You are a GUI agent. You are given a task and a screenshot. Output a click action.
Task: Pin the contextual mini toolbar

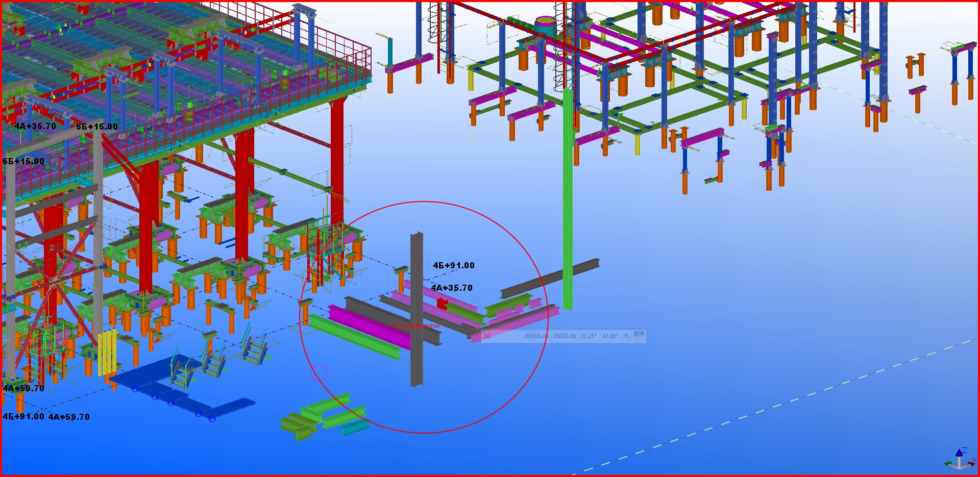click(642, 334)
